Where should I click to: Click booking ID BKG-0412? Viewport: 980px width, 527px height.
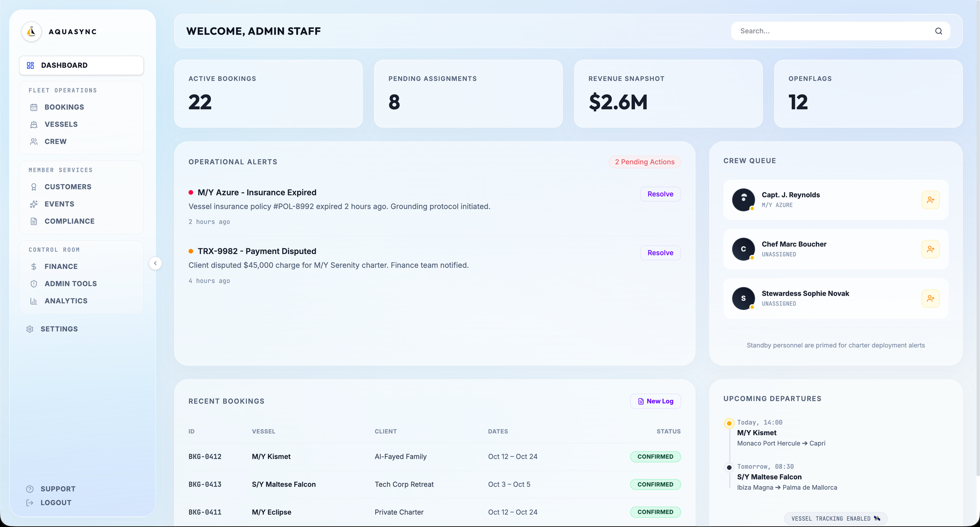pyautogui.click(x=205, y=457)
